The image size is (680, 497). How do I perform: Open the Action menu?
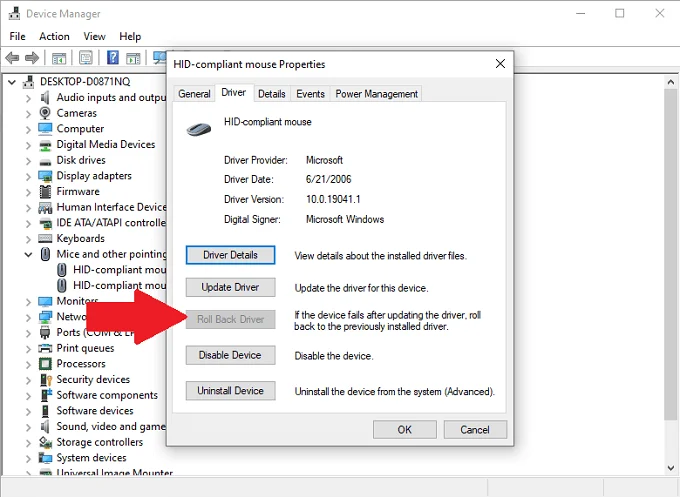point(54,36)
